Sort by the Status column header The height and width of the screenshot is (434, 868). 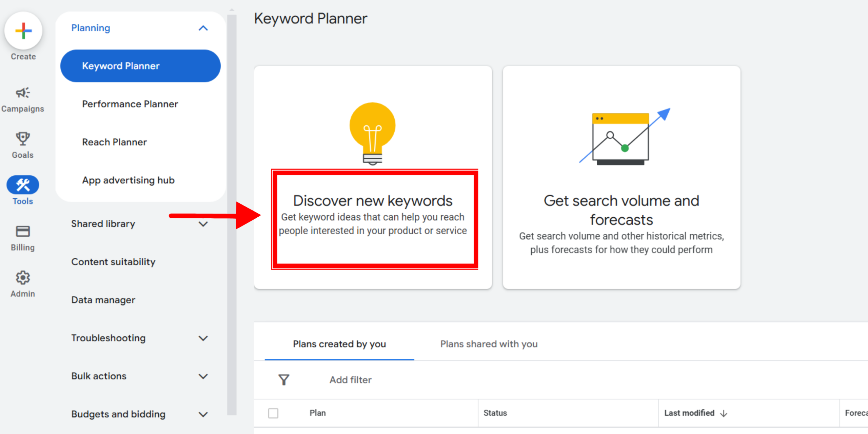495,413
